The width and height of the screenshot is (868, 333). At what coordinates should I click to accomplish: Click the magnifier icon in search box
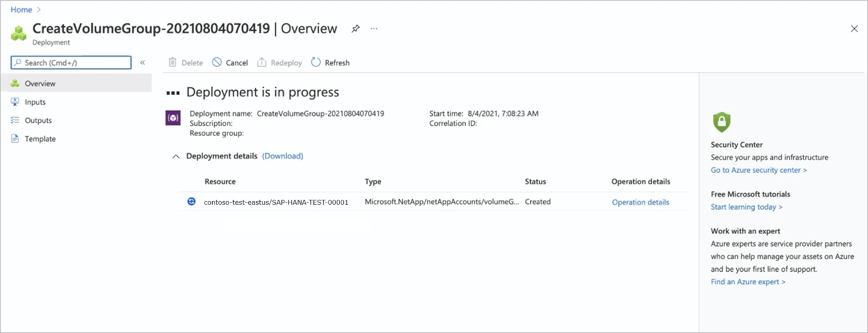[18, 63]
